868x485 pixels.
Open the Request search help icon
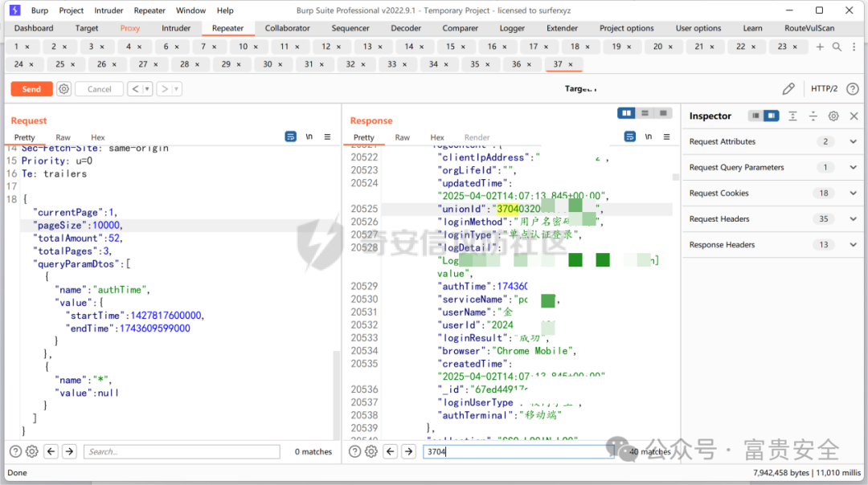[x=15, y=452]
